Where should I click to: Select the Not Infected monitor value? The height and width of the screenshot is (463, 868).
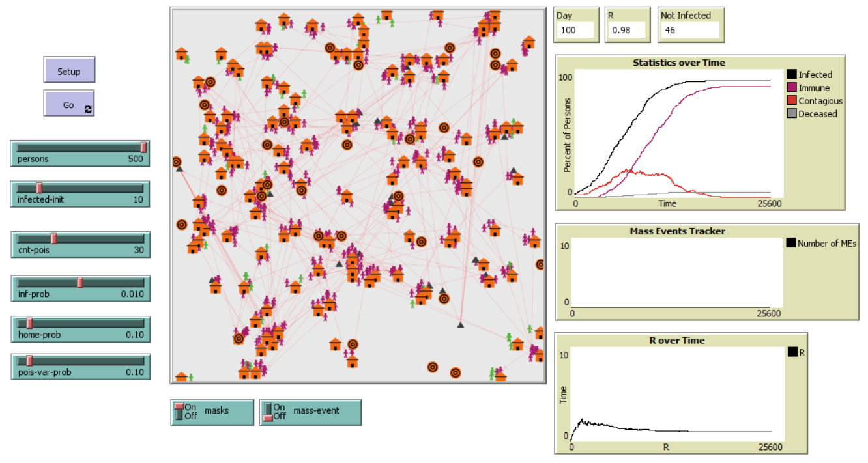click(x=689, y=30)
